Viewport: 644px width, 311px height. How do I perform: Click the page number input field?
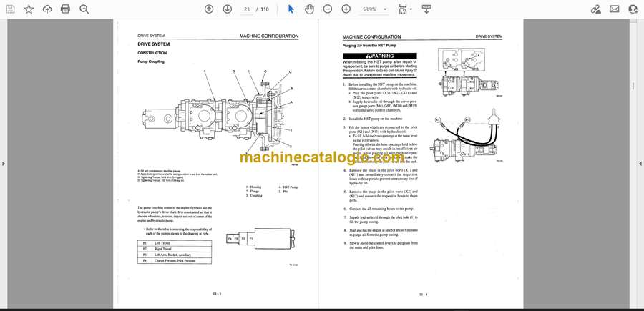pos(246,9)
